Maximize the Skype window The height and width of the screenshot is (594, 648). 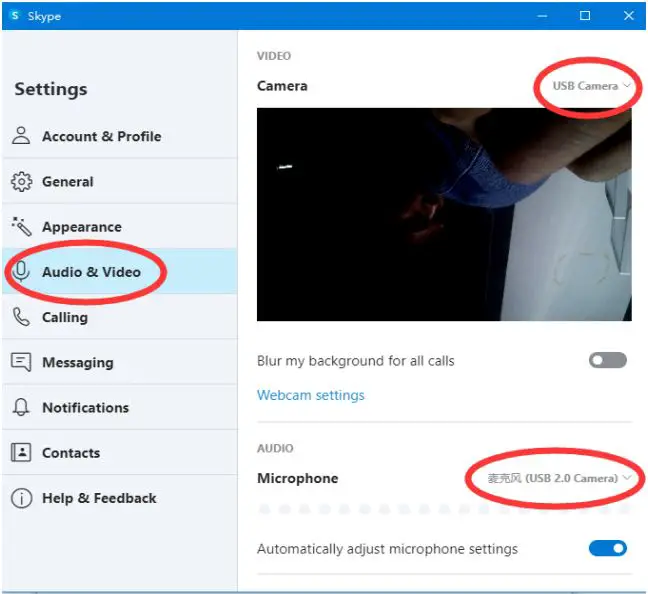[x=585, y=16]
